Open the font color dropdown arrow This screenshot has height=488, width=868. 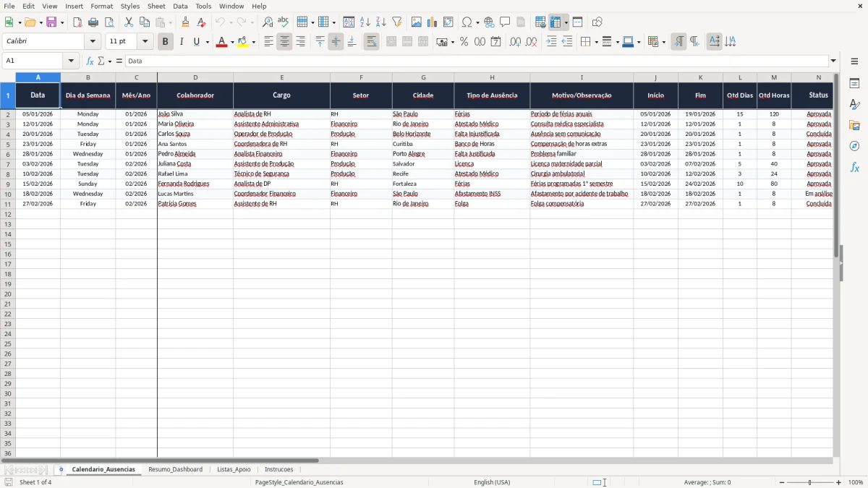232,42
